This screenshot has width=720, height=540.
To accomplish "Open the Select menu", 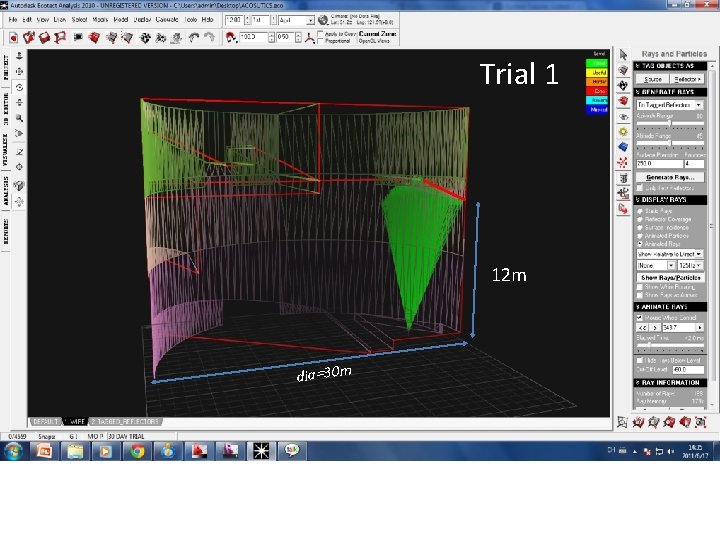I will click(x=79, y=20).
